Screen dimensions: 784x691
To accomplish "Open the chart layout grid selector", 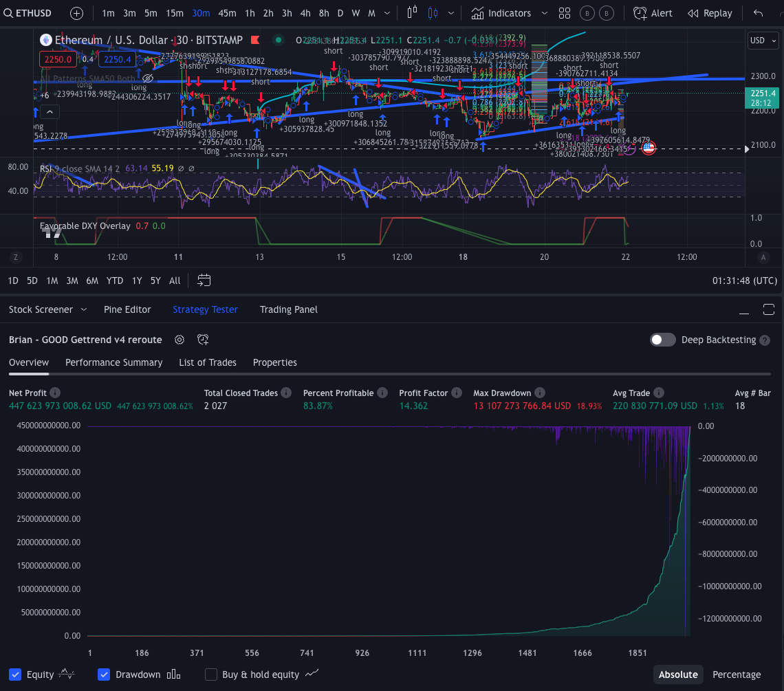I will pyautogui.click(x=564, y=12).
